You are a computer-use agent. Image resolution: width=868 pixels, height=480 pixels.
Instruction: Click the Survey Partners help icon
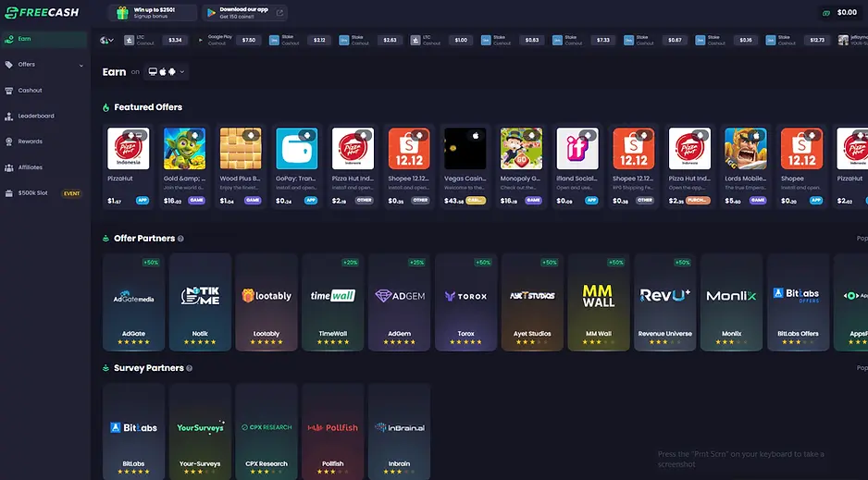190,368
